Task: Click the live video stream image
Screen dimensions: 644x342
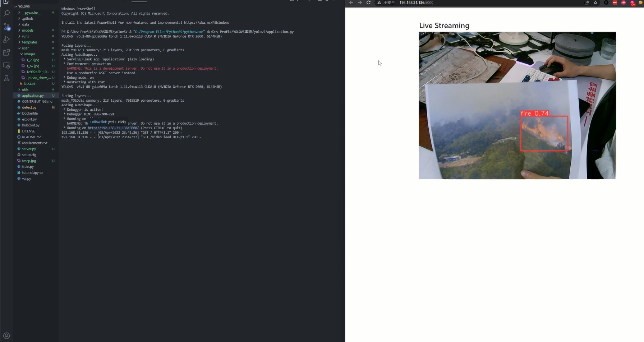Action: pos(517,105)
